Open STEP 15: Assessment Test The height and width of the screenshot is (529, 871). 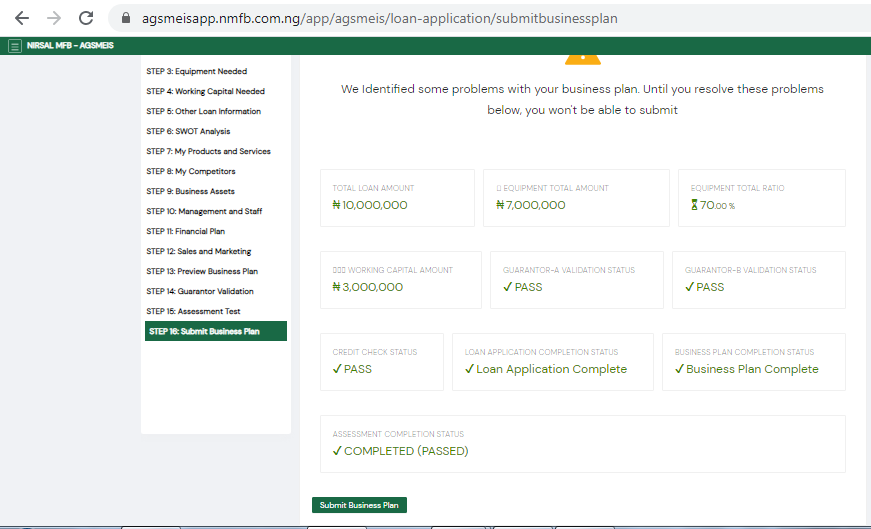click(x=193, y=311)
